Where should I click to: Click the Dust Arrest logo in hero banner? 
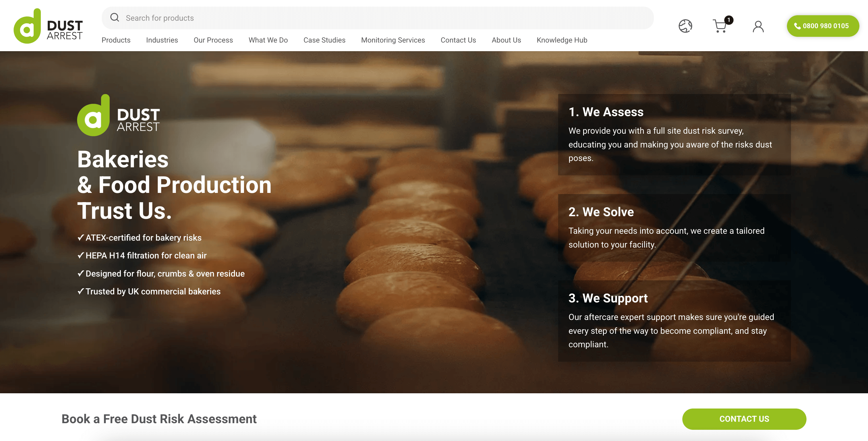119,115
